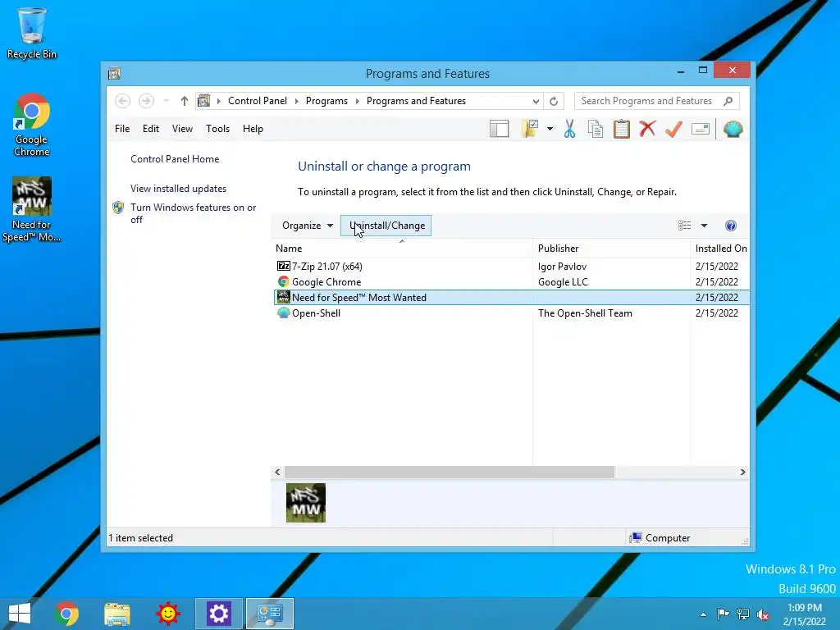Toggle the navigation pane toolbar icon
The width and height of the screenshot is (840, 630).
(499, 129)
